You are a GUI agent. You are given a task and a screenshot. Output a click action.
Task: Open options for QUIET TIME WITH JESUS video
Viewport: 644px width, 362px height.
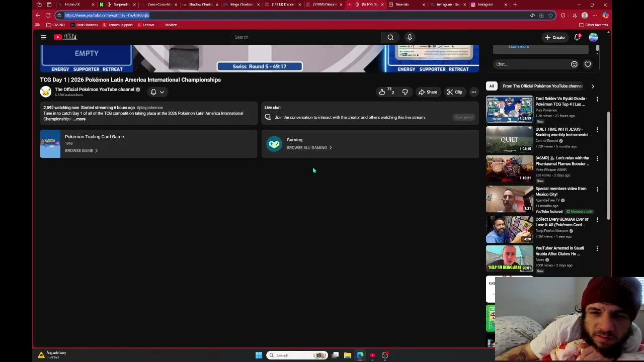597,130
